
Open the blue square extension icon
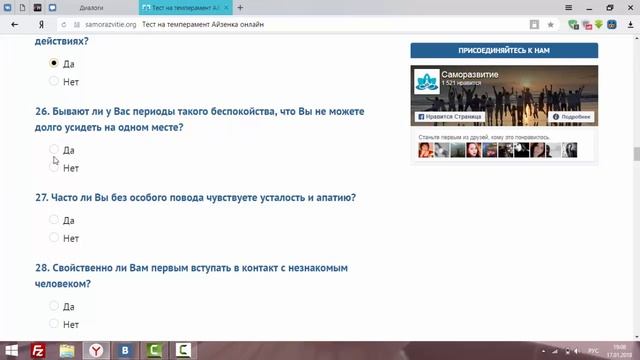(612, 24)
